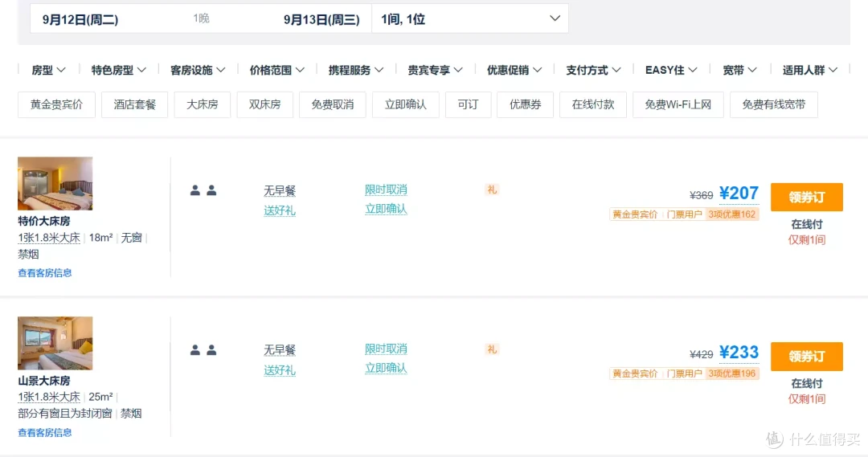Expand the 支付方式 filter
The height and width of the screenshot is (457, 868).
pos(593,70)
